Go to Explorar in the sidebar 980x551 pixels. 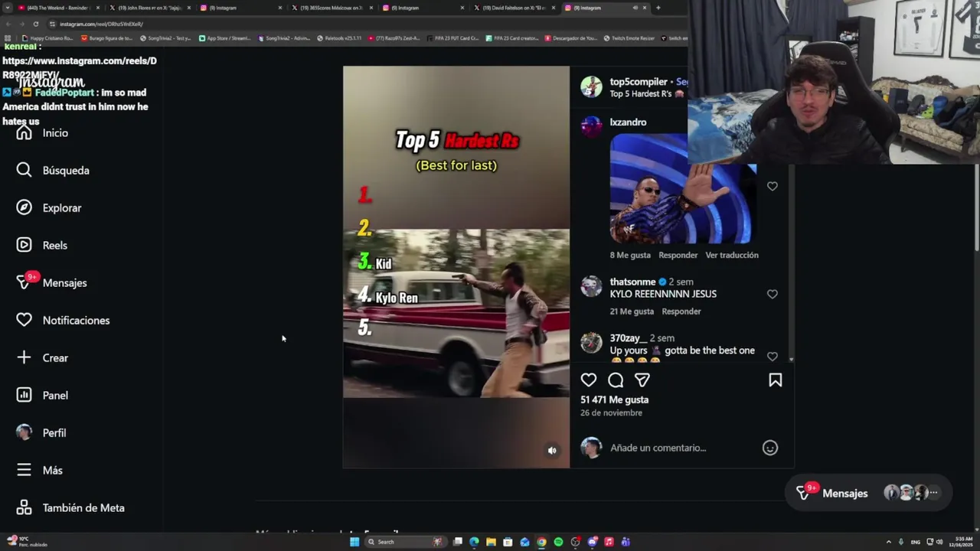(49, 208)
